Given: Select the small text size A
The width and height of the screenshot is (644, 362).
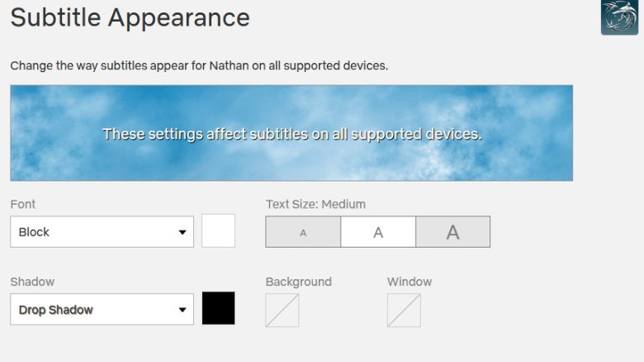Looking at the screenshot, I should pyautogui.click(x=303, y=232).
